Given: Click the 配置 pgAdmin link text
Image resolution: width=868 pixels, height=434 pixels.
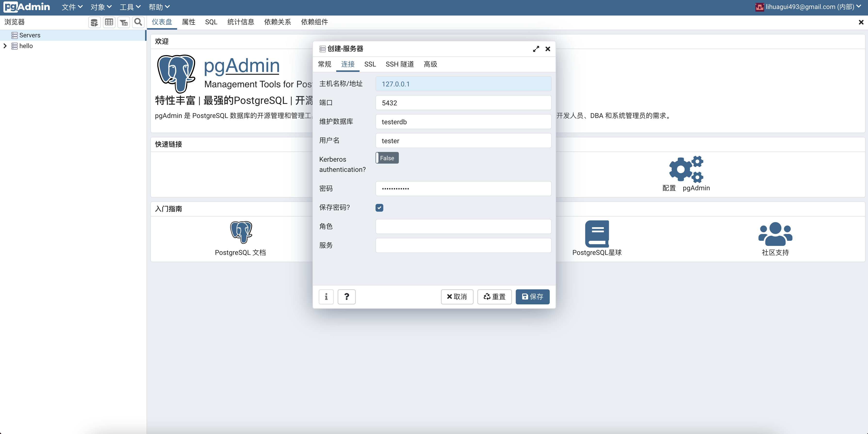Looking at the screenshot, I should 686,188.
